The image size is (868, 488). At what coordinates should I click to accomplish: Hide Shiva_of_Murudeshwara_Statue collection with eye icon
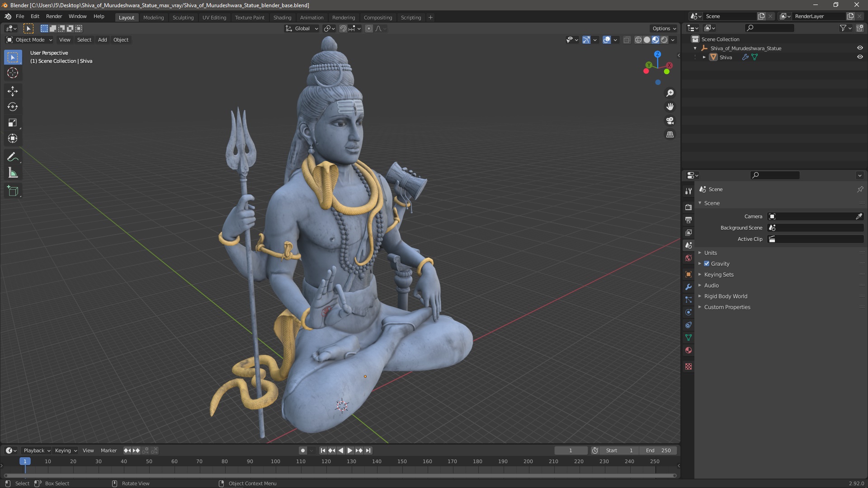coord(860,48)
